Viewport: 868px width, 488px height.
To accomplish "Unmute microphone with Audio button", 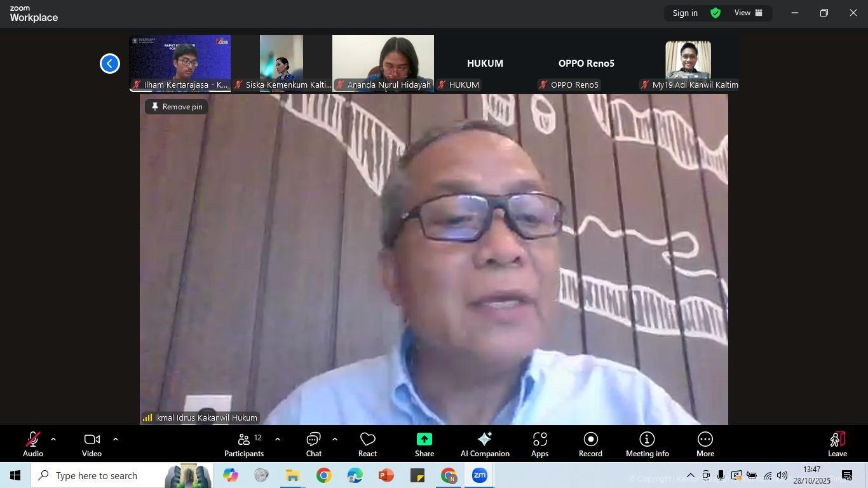I will [33, 445].
